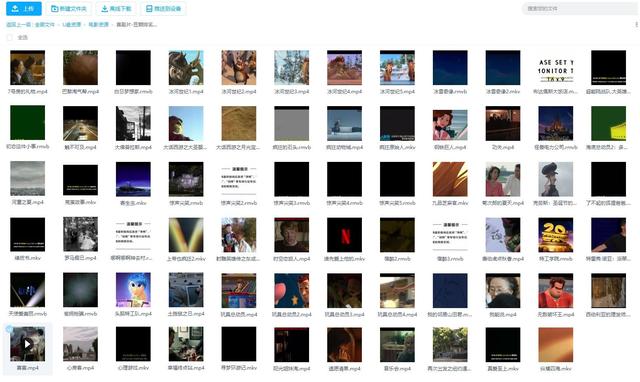The width and height of the screenshot is (640, 382).
Task: Open 天使爱美丽.rmvb video
Action: tap(27, 290)
